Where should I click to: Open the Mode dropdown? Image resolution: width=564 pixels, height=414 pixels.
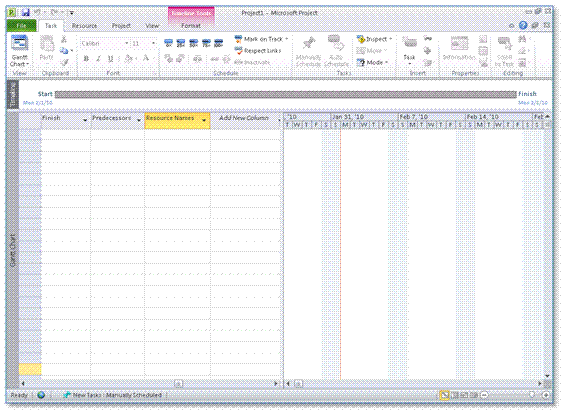373,63
